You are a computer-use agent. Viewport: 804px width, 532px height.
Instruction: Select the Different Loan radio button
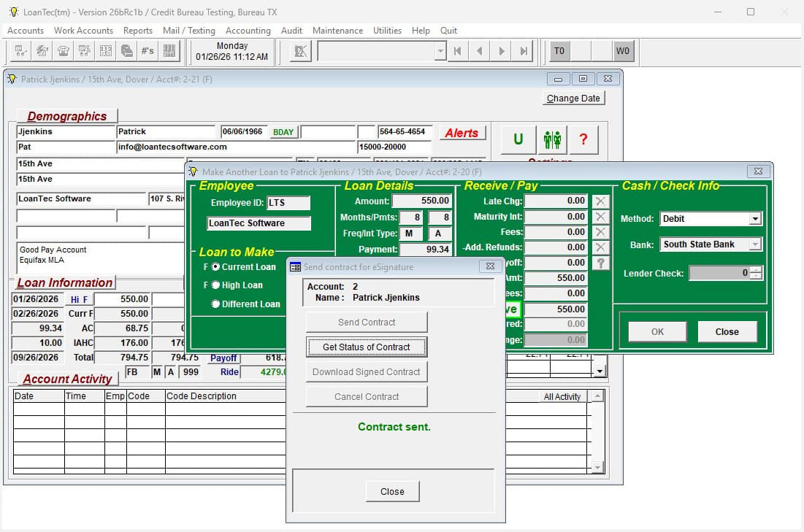tap(216, 304)
